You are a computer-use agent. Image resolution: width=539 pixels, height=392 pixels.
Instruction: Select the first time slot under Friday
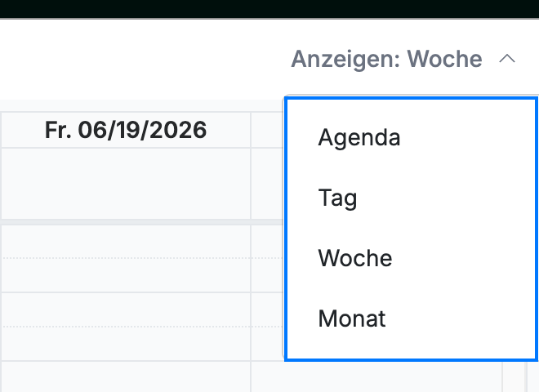(x=126, y=242)
